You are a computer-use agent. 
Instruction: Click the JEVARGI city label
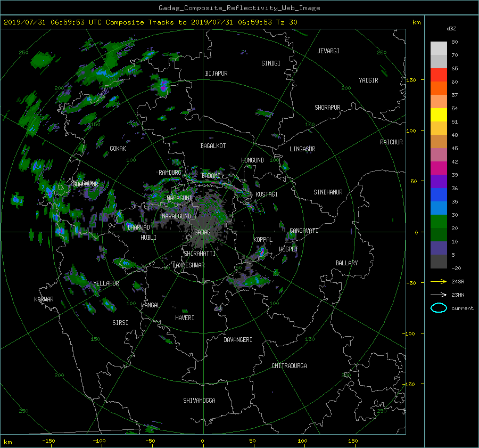pos(328,51)
